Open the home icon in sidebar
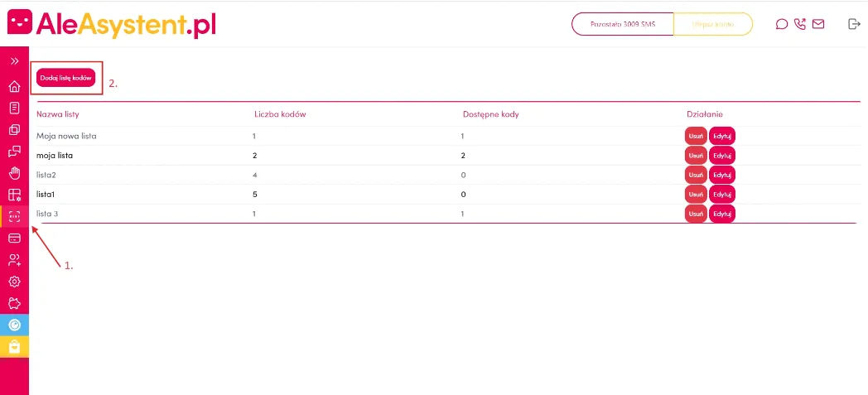Image resolution: width=868 pixels, height=395 pixels. pyautogui.click(x=14, y=86)
